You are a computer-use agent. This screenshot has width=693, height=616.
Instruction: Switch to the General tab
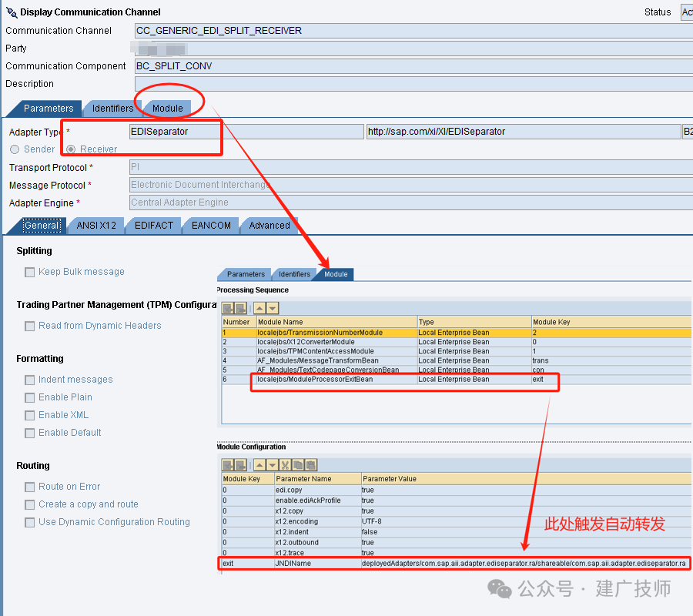coord(41,226)
